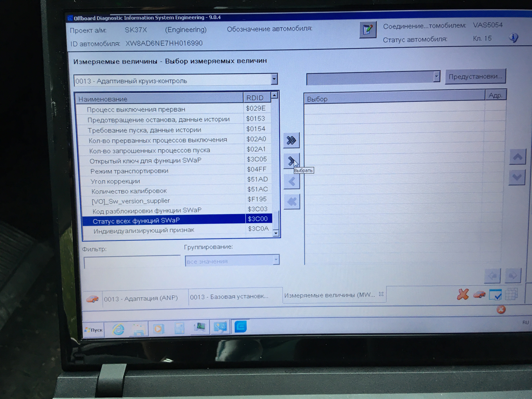This screenshot has height=399, width=532.
Task: Click the list scrollbar down arrow
Action: point(275,233)
